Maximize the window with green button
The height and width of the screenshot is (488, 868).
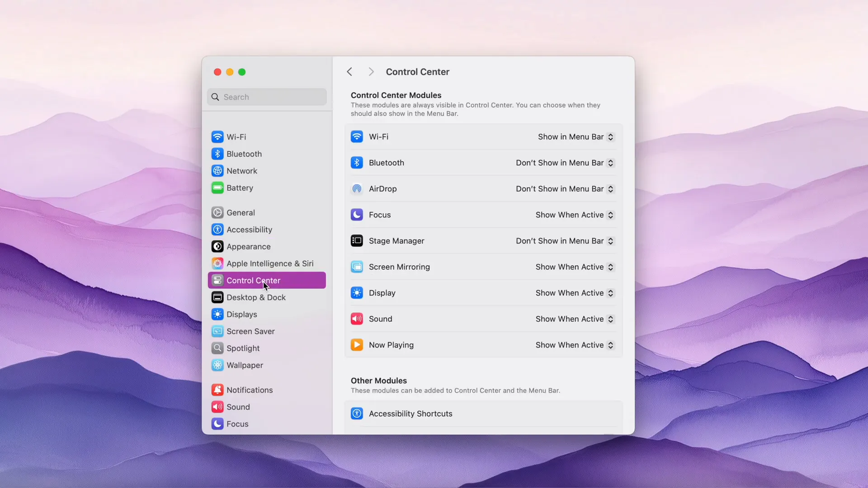tap(242, 72)
